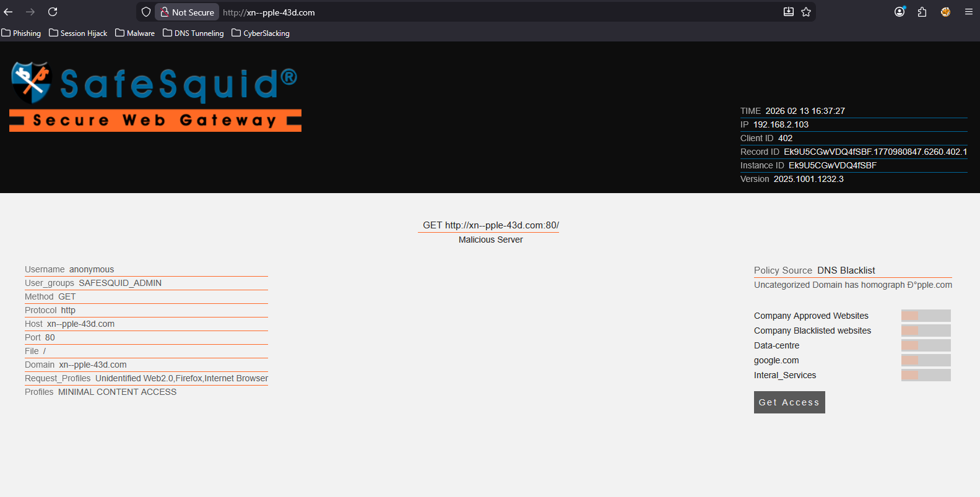980x497 pixels.
Task: Open the Malware bookmarks folder
Action: point(135,33)
